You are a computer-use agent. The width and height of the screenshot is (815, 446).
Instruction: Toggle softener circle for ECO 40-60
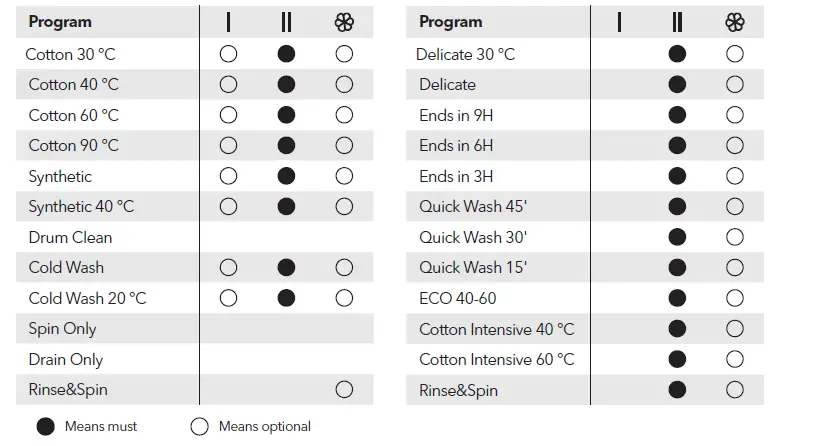coord(735,298)
